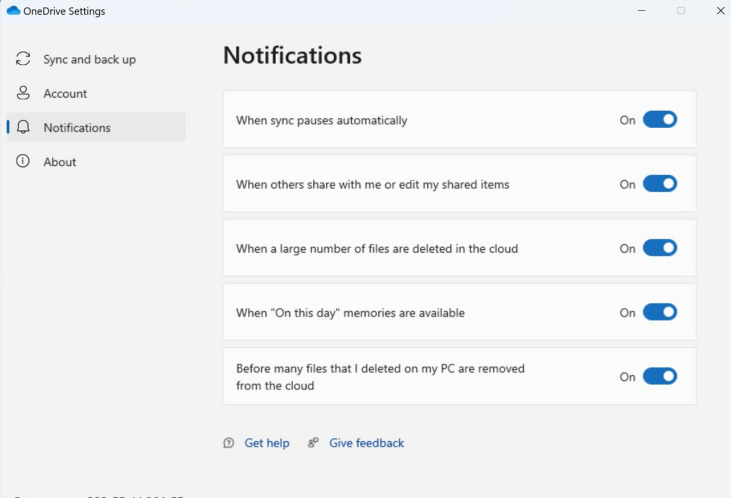
Task: Close the OneDrive Settings window
Action: [719, 11]
